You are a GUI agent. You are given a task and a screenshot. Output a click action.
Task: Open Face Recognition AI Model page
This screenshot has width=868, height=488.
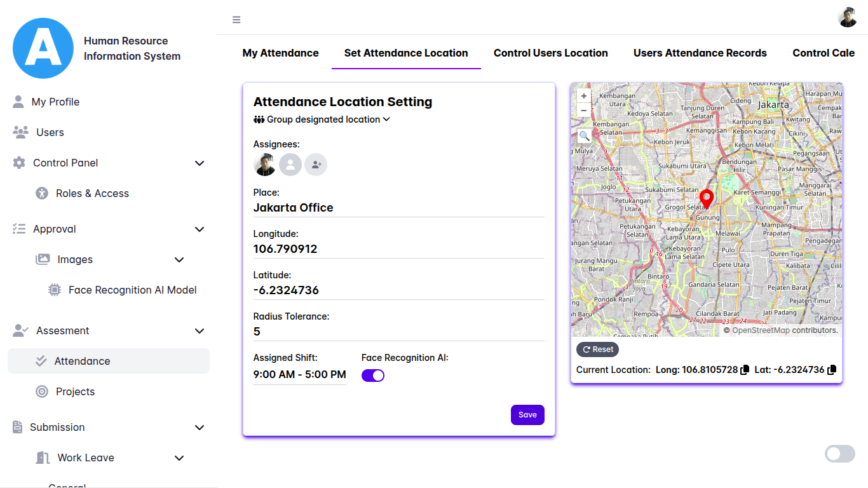(133, 290)
